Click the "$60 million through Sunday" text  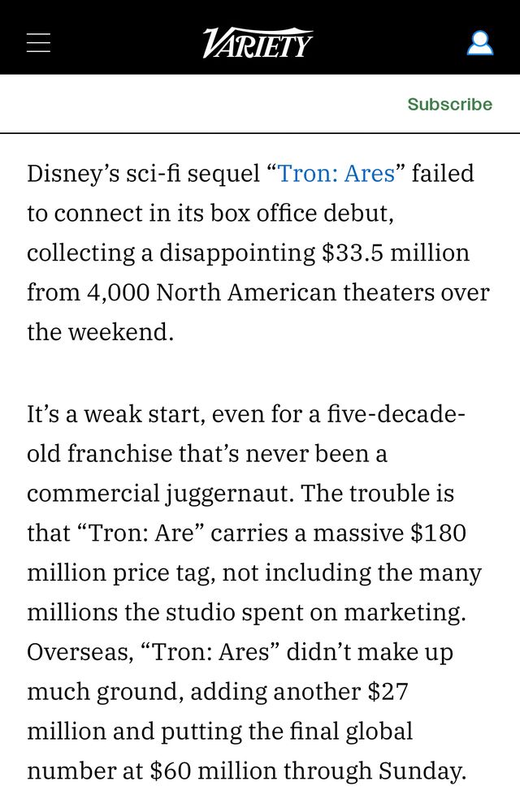coord(308,771)
